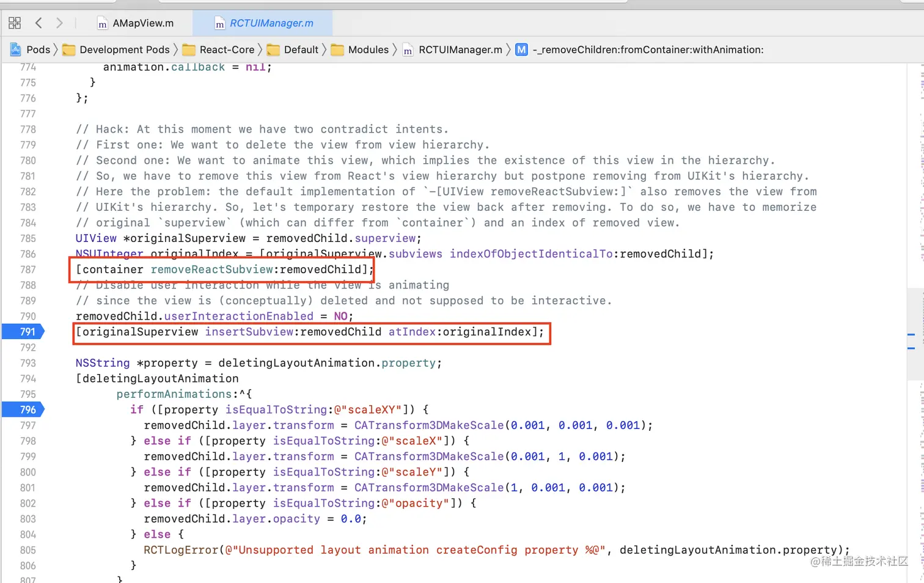Click the Pods project icon in breadcrumb

coord(16,50)
